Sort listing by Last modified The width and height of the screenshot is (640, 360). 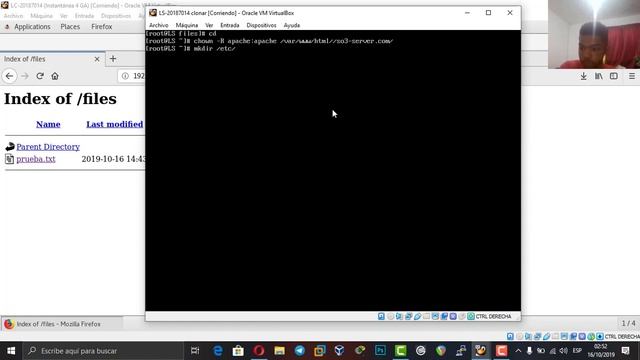115,124
